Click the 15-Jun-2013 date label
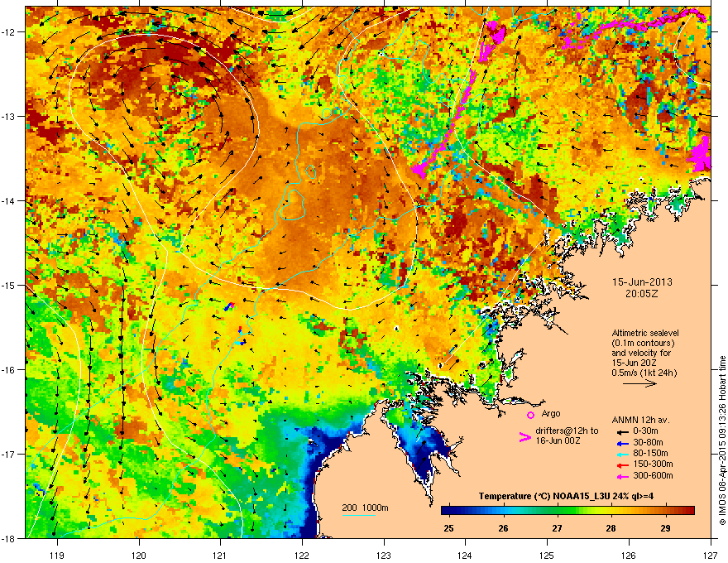The width and height of the screenshot is (728, 563). tap(642, 282)
